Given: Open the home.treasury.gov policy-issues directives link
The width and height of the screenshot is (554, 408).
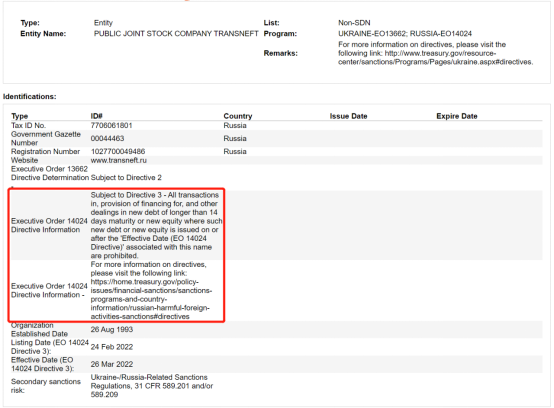Looking at the screenshot, I should (x=151, y=299).
